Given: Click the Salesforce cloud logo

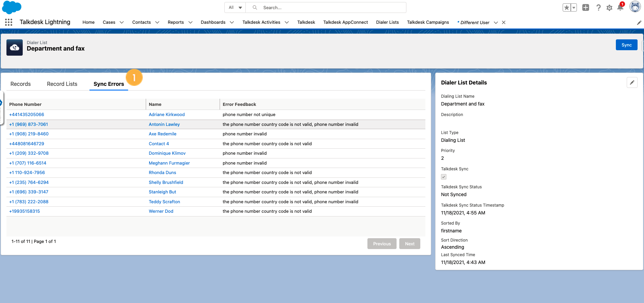Looking at the screenshot, I should [x=12, y=7].
